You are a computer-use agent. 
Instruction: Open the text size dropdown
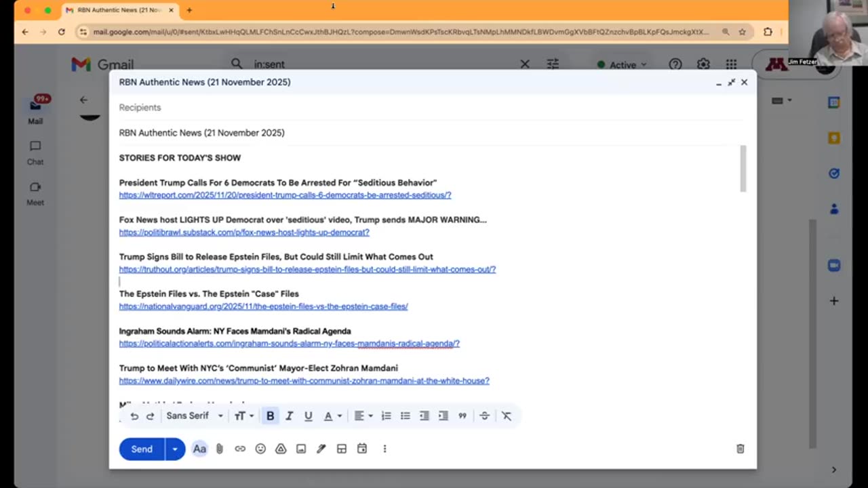click(x=243, y=416)
